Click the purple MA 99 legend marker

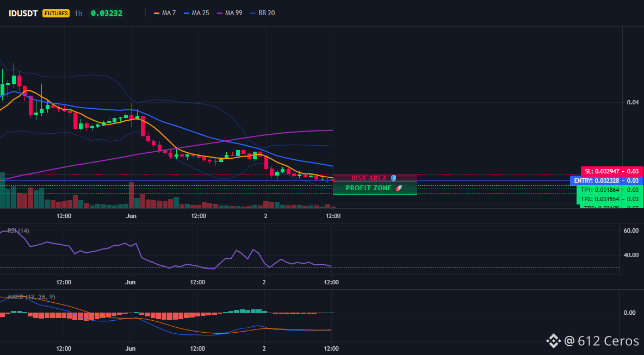point(220,13)
